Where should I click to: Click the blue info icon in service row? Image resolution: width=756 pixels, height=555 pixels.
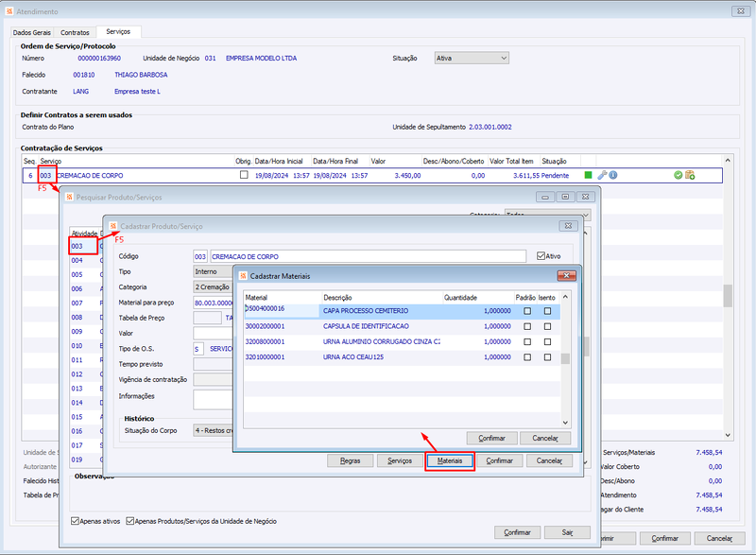click(613, 175)
